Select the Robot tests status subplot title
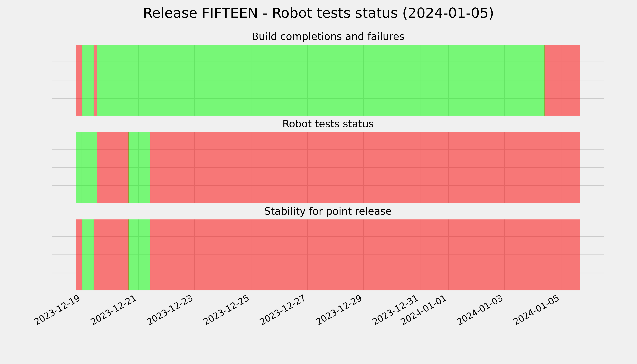The height and width of the screenshot is (364, 637). coord(328,124)
